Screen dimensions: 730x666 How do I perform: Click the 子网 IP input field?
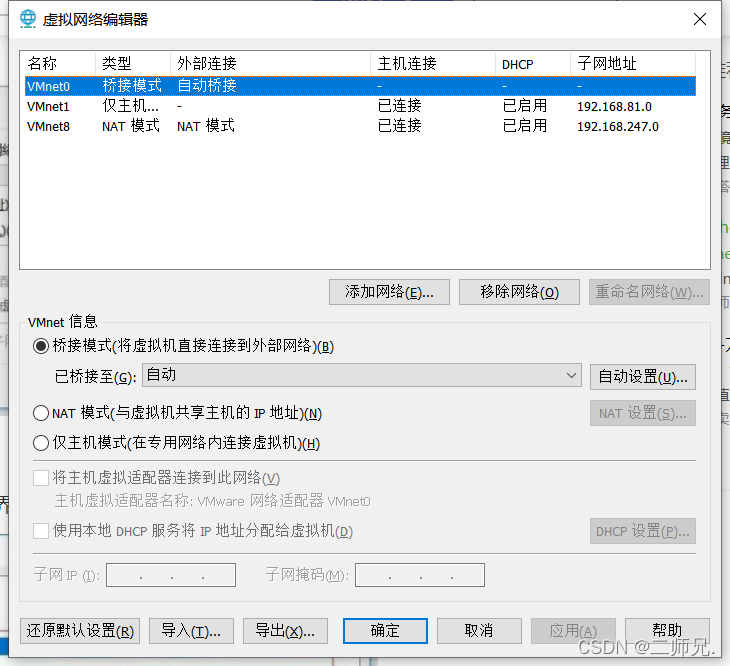pyautogui.click(x=171, y=575)
